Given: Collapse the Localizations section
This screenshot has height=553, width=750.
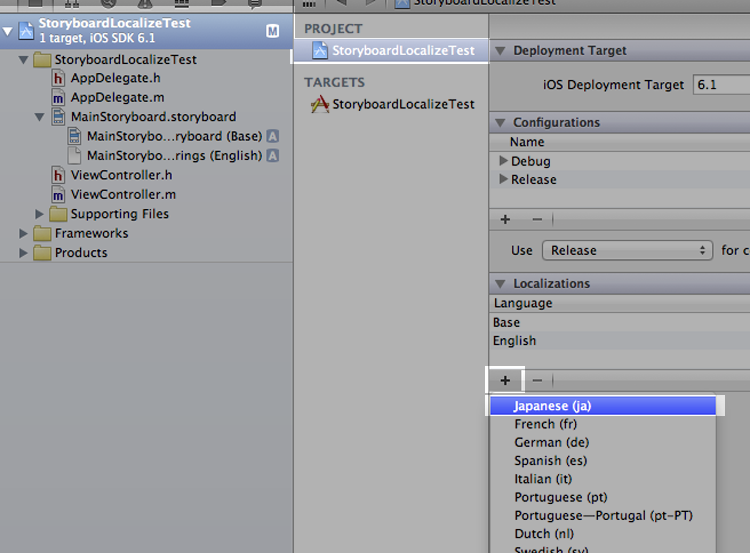Looking at the screenshot, I should (500, 284).
